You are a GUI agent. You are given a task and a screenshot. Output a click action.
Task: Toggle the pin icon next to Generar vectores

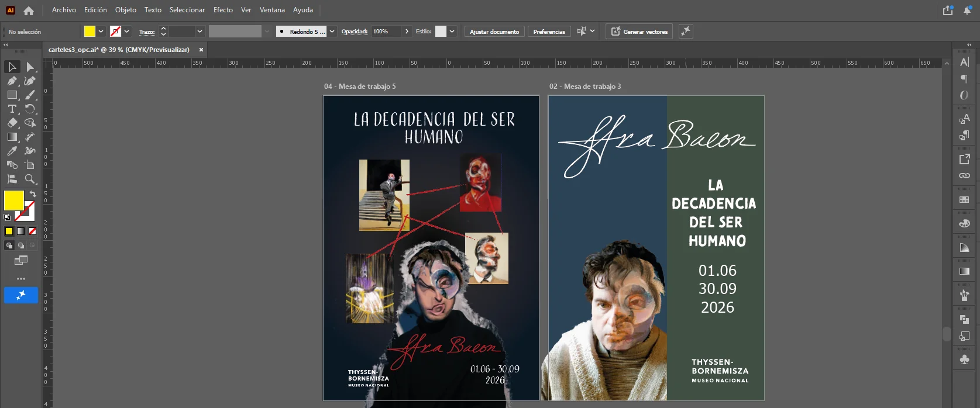pos(686,32)
